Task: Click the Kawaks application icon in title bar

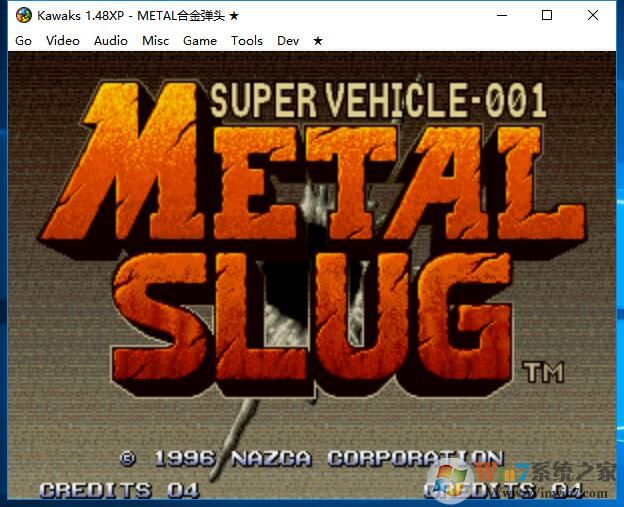Action: point(24,16)
